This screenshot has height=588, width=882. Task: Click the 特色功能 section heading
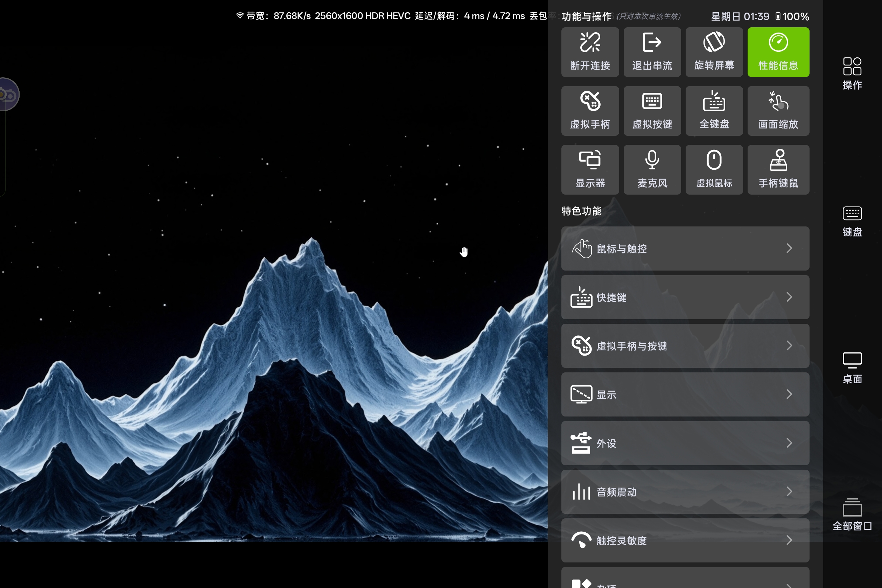(581, 211)
